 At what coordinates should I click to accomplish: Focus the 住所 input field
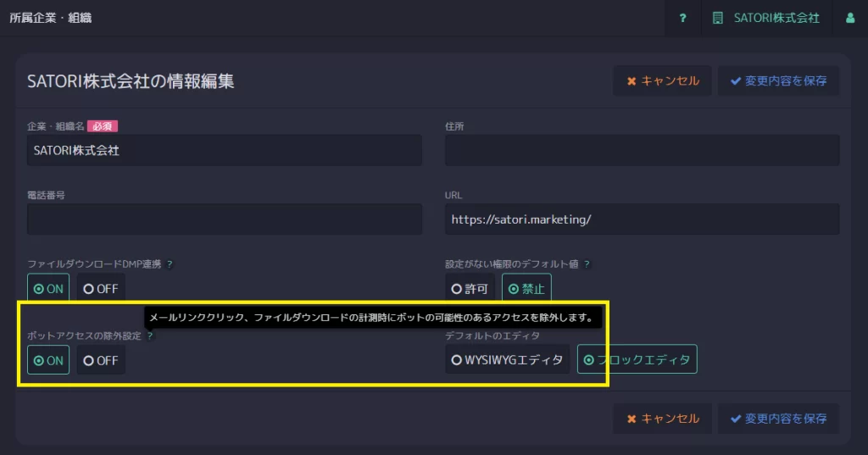pyautogui.click(x=643, y=150)
